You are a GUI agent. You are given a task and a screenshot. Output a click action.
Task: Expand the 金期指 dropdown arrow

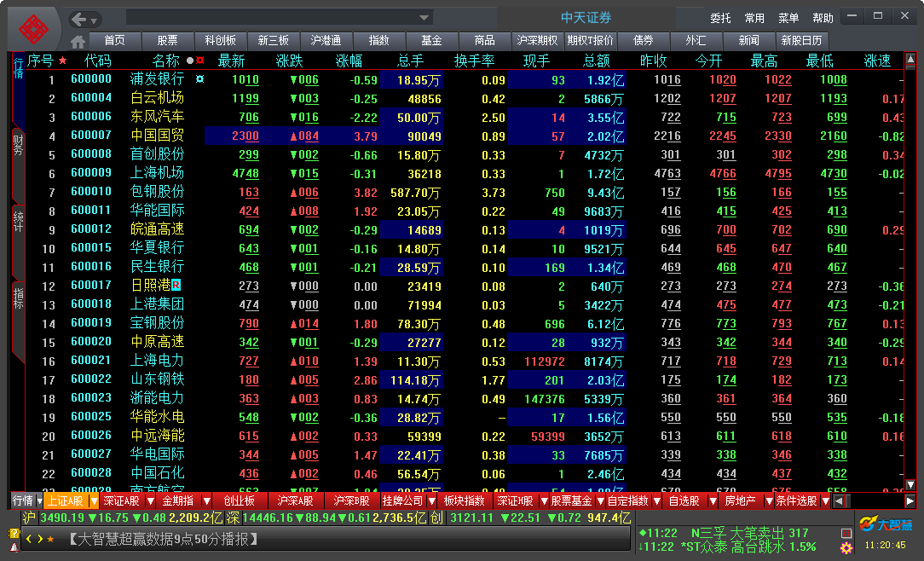pos(206,501)
